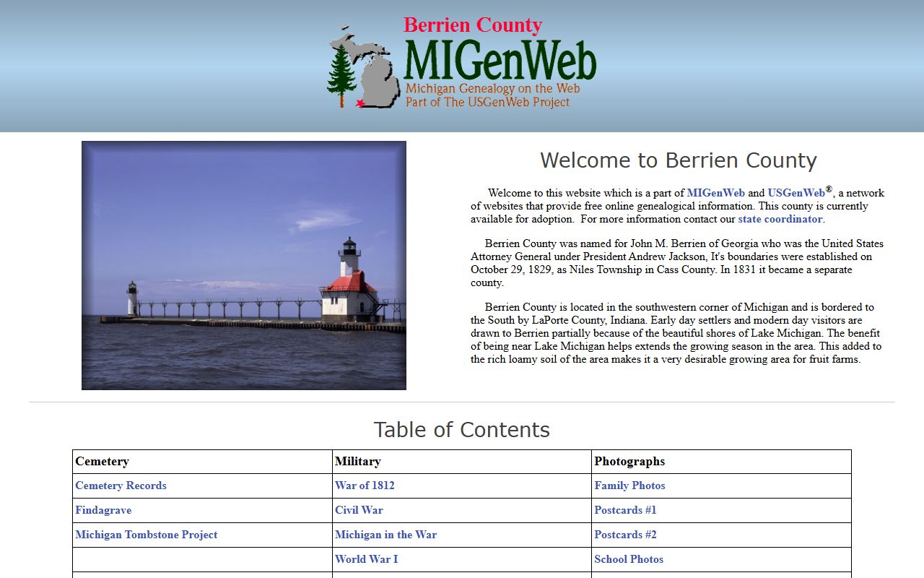Select the Cemetery column header cell
Viewport: 924px width, 578px height.
pyautogui.click(x=203, y=462)
